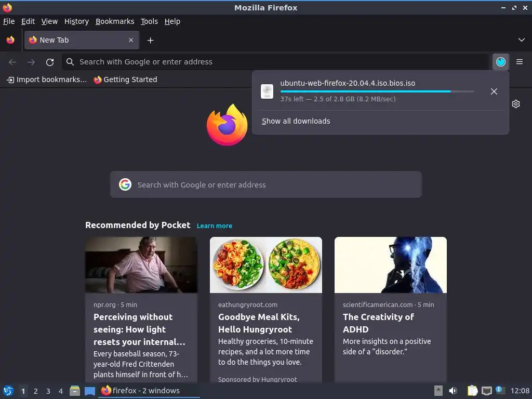532x399 pixels.
Task: Click the magnifier icon in address bar
Action: (x=70, y=62)
